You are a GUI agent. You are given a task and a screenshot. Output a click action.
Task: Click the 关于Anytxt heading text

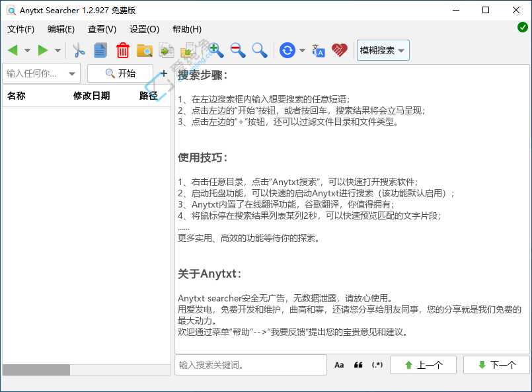(x=209, y=274)
